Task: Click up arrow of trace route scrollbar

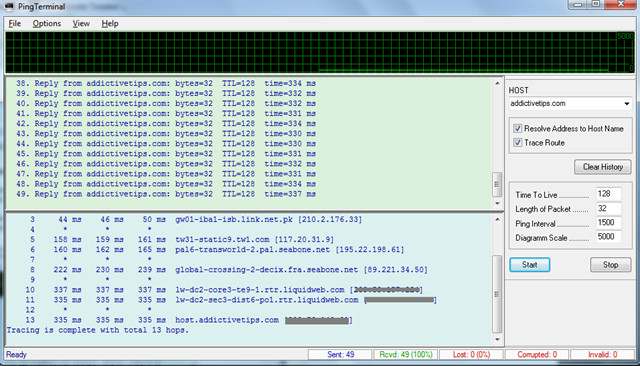Action: coord(497,220)
